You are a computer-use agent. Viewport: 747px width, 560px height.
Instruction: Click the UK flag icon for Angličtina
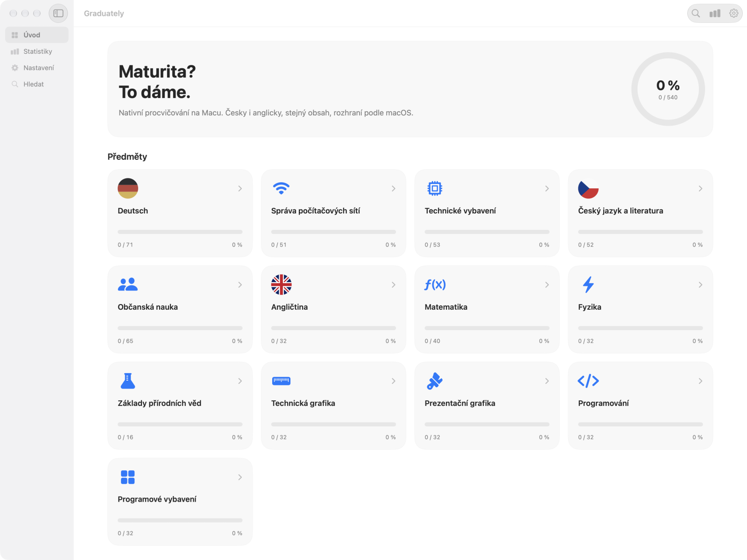tap(282, 284)
